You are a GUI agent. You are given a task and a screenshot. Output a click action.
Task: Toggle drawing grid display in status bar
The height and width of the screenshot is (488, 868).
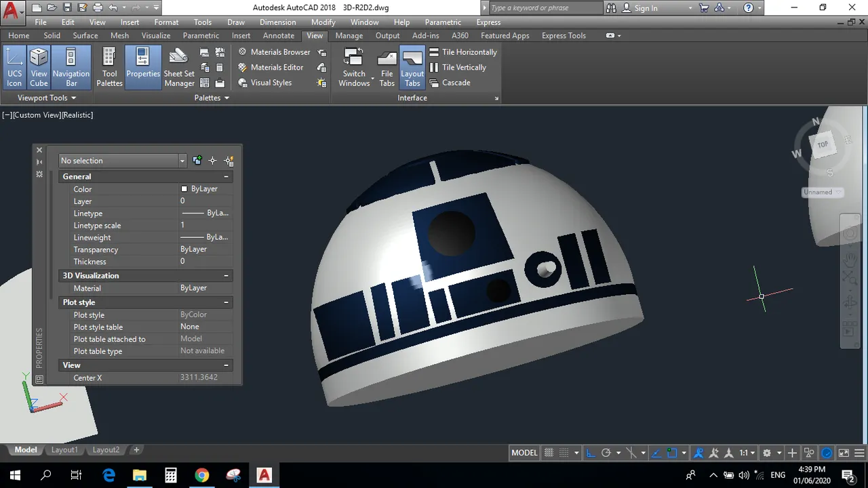(549, 453)
